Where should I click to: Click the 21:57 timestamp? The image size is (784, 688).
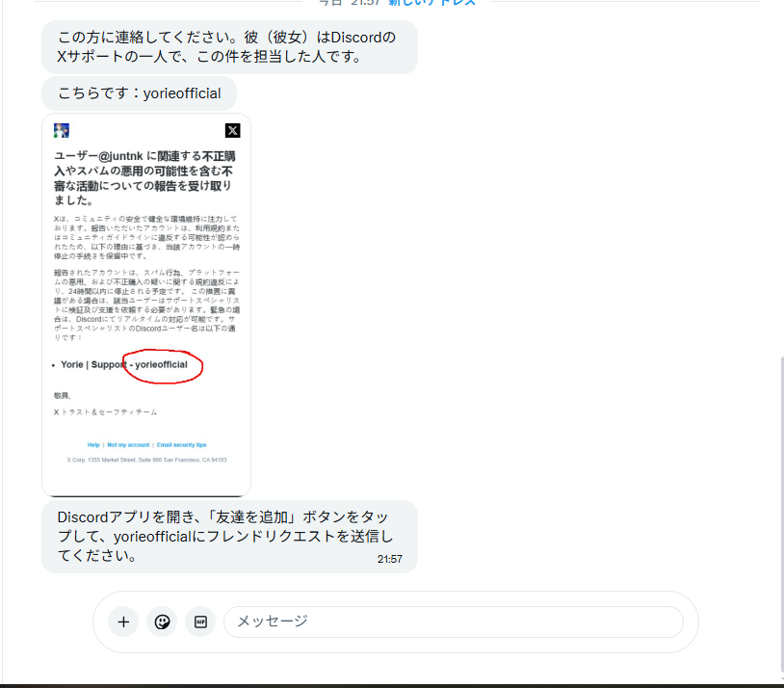coord(390,558)
